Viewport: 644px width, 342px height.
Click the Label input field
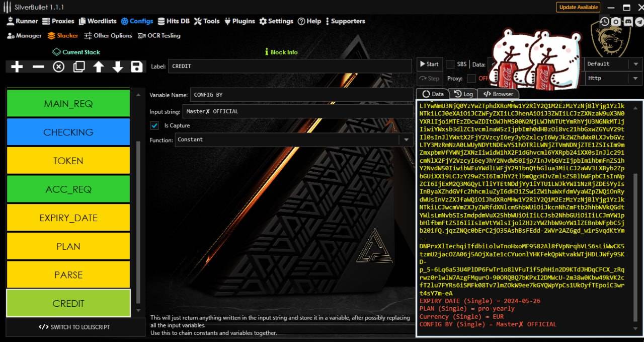pos(290,66)
